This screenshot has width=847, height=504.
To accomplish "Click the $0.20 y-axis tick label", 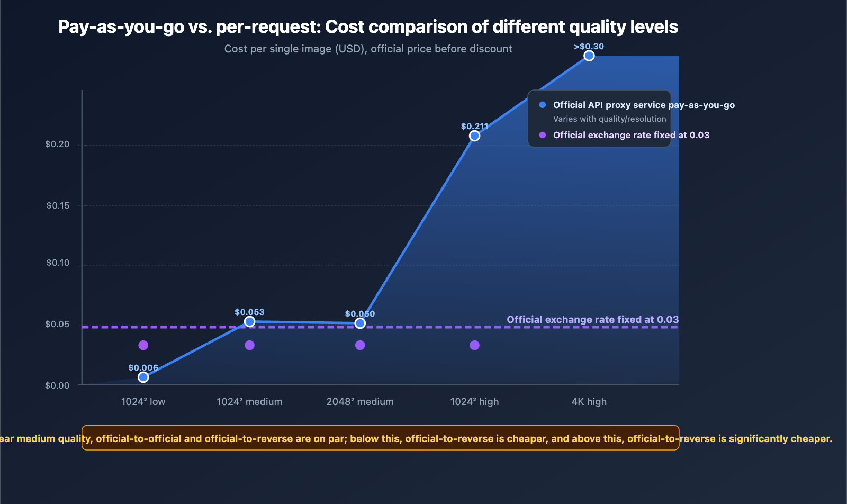I will pyautogui.click(x=57, y=145).
